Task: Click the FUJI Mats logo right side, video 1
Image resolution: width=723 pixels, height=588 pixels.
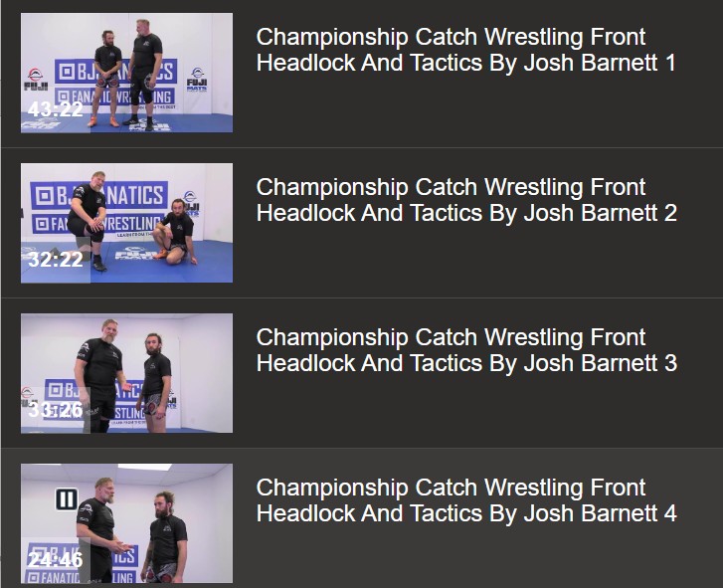Action: [197, 78]
